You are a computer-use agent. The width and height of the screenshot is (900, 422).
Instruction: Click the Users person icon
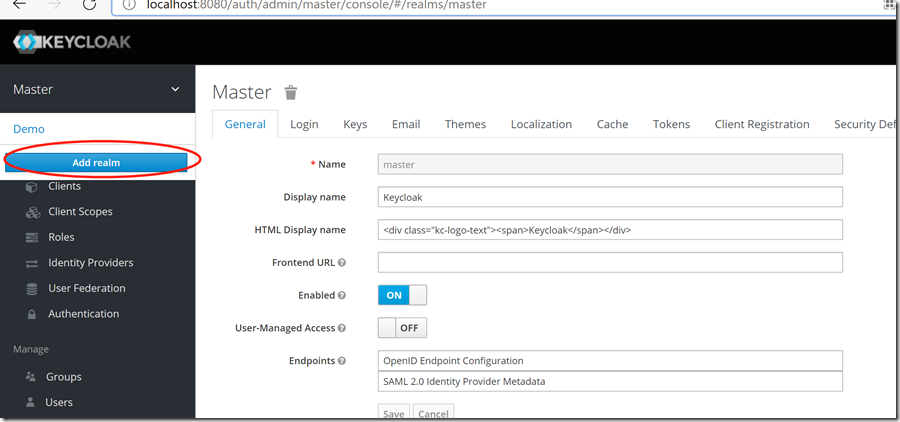click(x=30, y=402)
